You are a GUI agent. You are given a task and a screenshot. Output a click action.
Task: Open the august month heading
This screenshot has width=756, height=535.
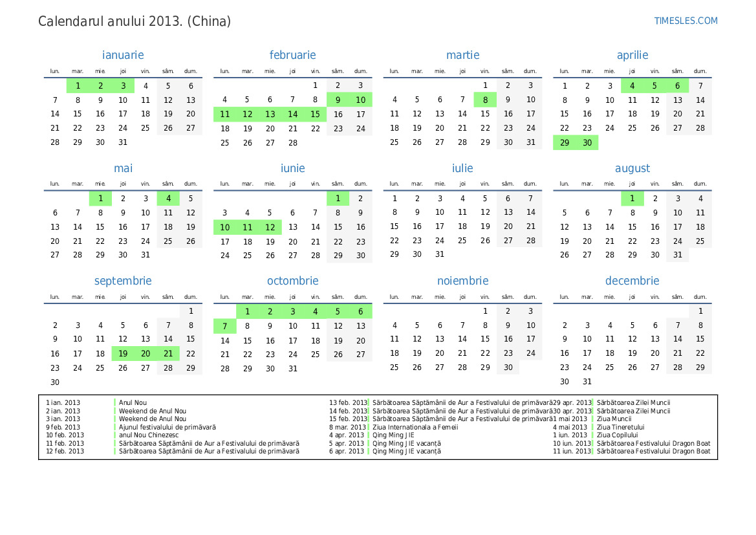point(632,168)
